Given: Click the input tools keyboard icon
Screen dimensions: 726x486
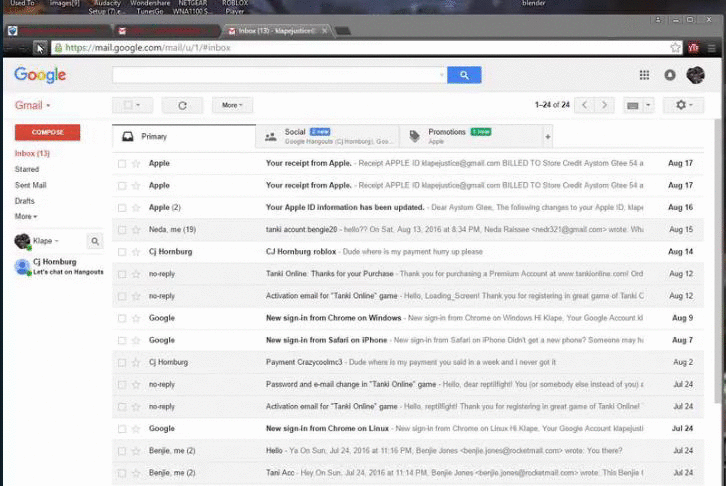Looking at the screenshot, I should [632, 106].
